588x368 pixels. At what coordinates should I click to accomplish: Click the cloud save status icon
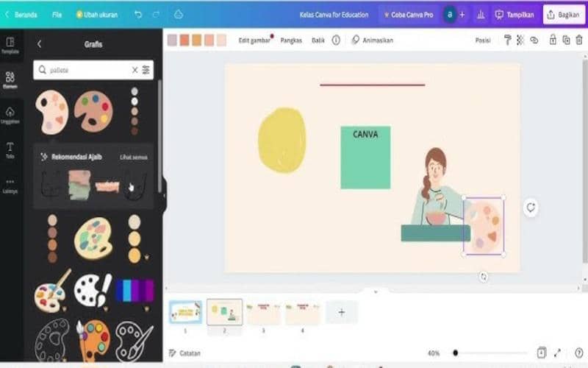click(179, 15)
